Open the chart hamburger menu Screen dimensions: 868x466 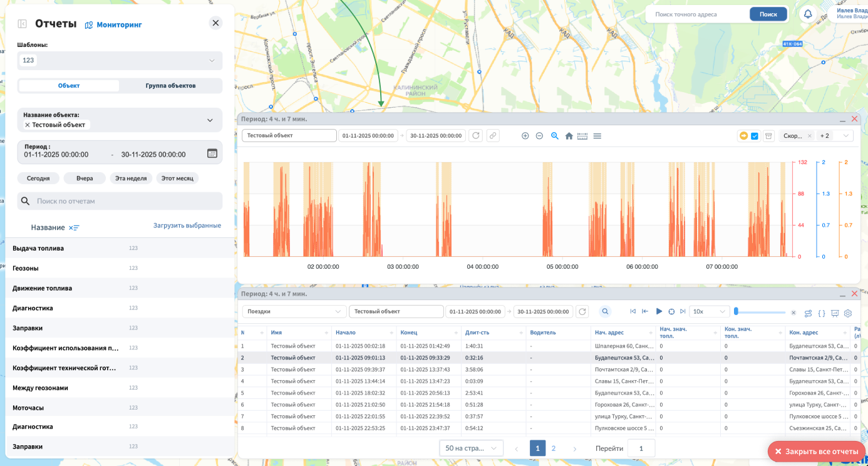(597, 136)
